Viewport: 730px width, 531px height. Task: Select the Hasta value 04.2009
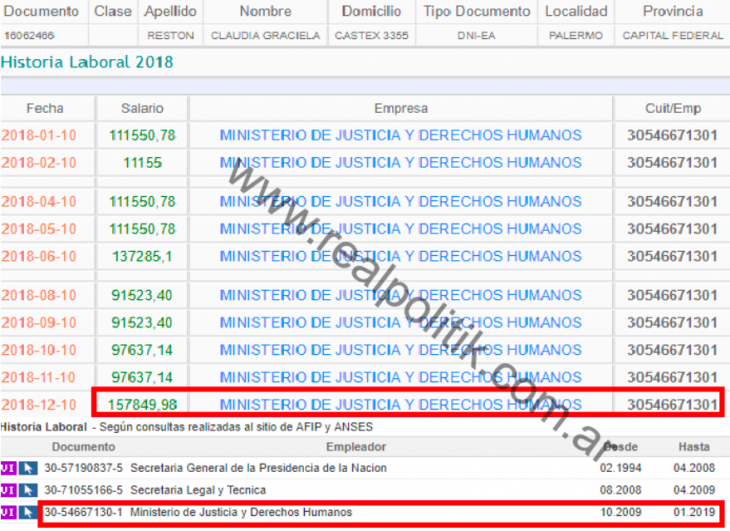tap(694, 490)
